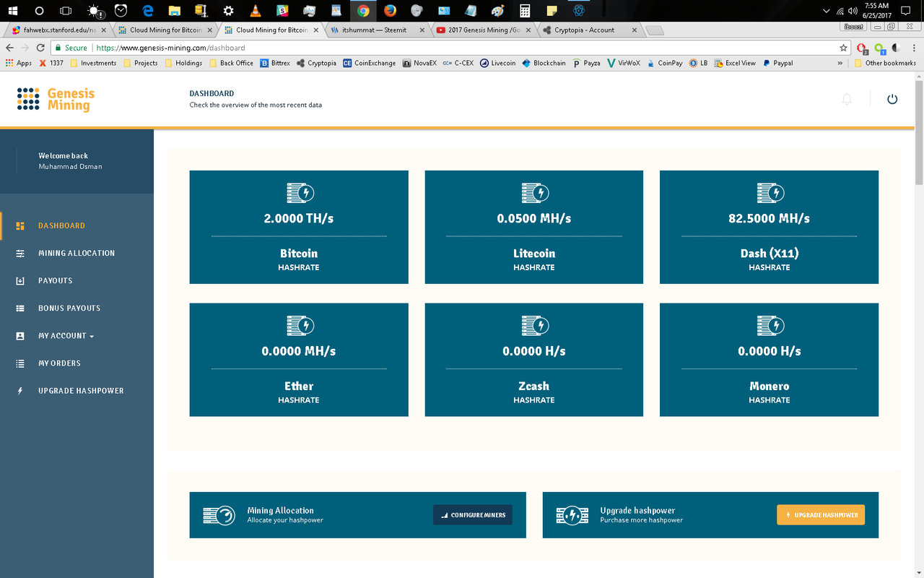This screenshot has height=578, width=924.
Task: Open a new tab with the new-tab button
Action: pyautogui.click(x=654, y=30)
